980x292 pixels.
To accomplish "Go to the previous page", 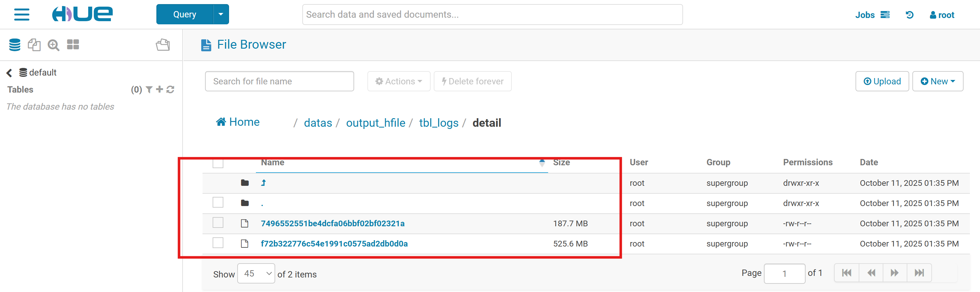I will (x=871, y=273).
